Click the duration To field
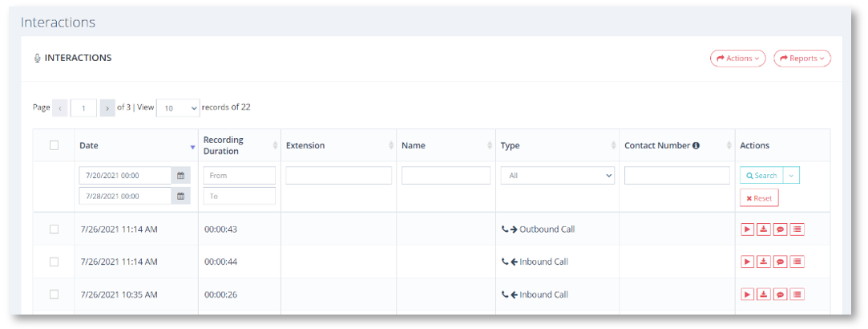The width and height of the screenshot is (868, 329). click(239, 196)
